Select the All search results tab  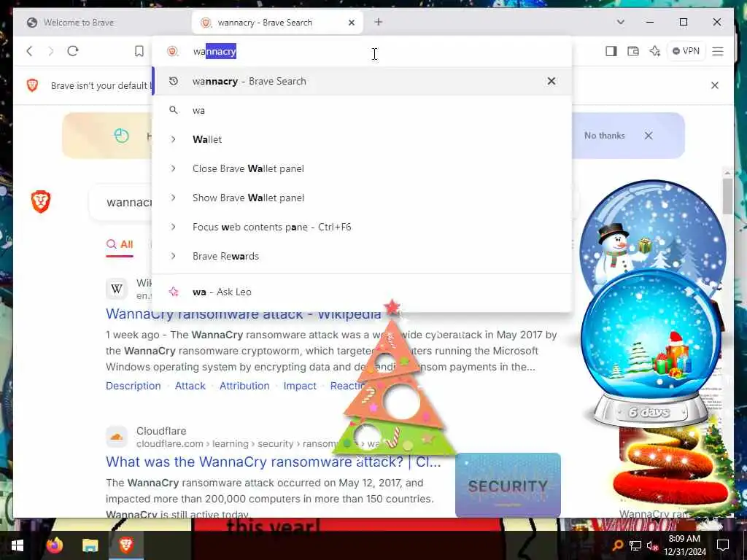120,245
